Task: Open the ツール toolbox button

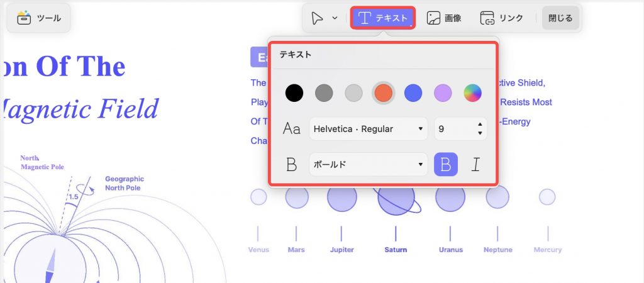Action: (x=38, y=18)
